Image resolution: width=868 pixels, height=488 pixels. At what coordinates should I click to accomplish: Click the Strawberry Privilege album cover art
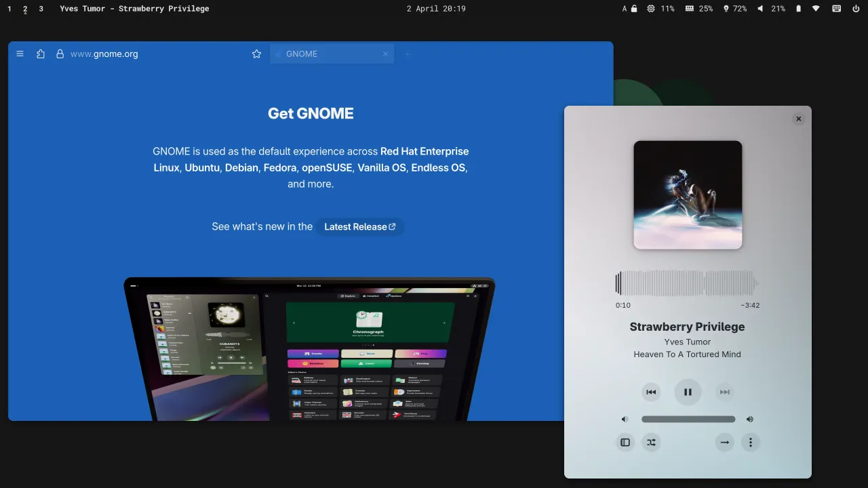pyautogui.click(x=688, y=195)
